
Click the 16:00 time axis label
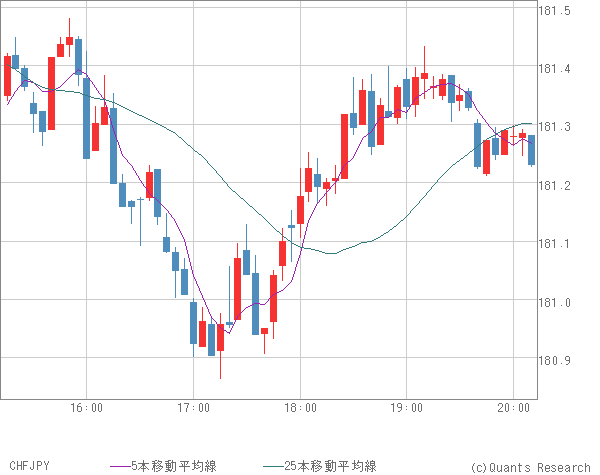click(x=86, y=408)
